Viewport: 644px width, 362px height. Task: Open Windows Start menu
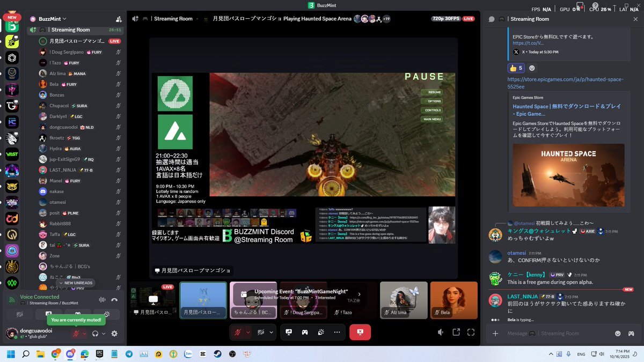coord(11,354)
